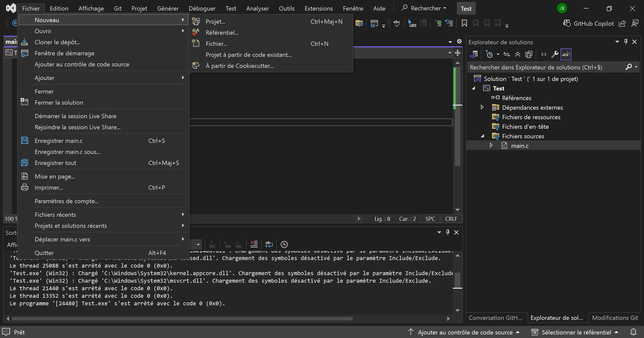Toggle pin on Solution Explorer panel
This screenshot has height=338, width=644.
click(626, 42)
